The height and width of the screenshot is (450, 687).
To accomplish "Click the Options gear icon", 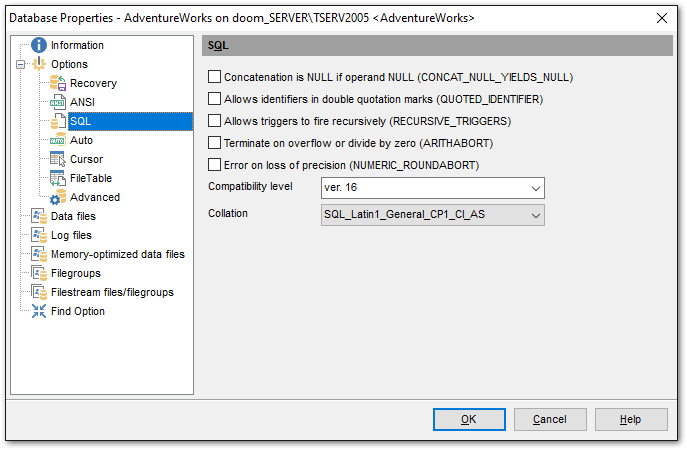I will 39,64.
